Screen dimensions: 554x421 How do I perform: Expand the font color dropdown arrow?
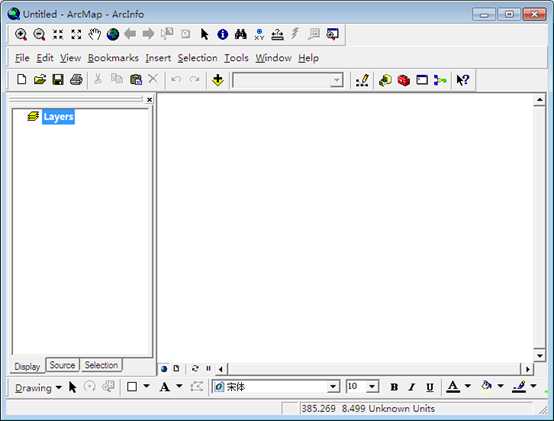(467, 386)
